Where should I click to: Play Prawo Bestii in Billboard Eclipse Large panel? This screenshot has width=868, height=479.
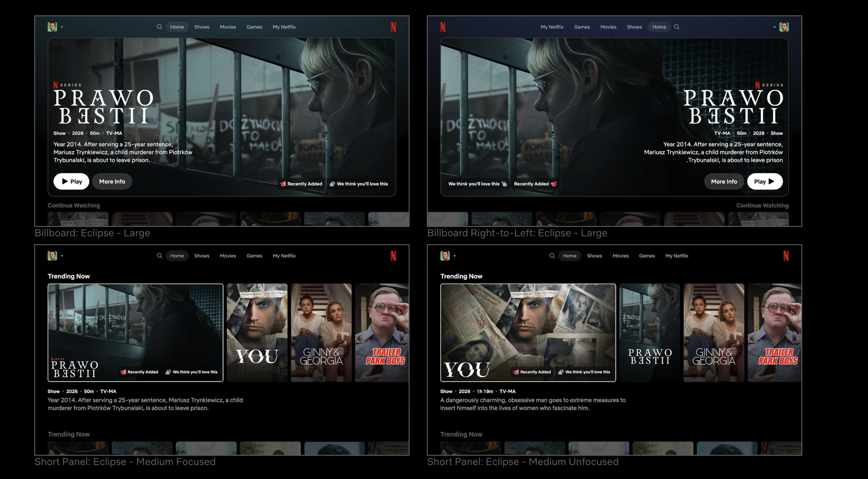pos(71,181)
